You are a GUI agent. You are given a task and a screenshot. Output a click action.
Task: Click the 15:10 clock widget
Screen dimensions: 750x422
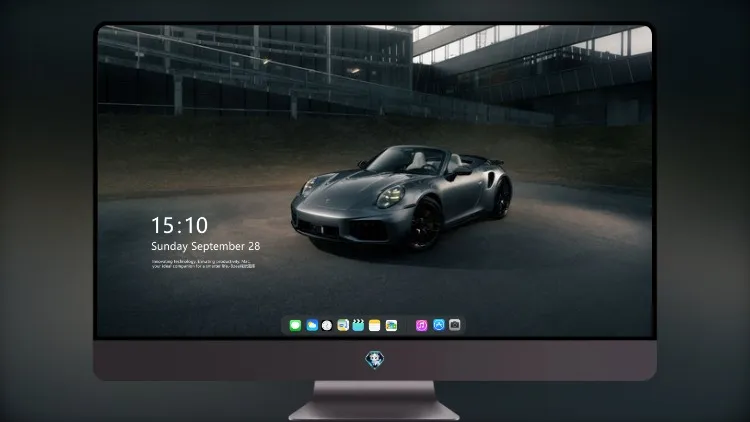coord(179,225)
